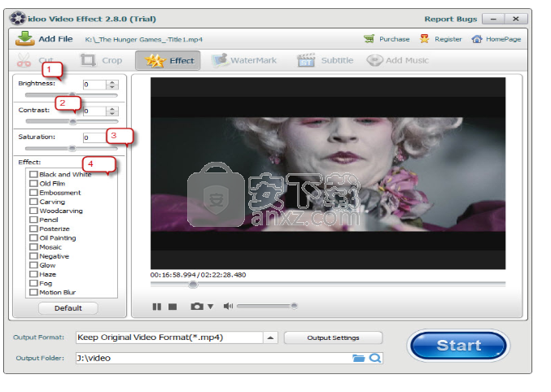
Task: Take a snapshot with camera icon
Action: click(x=196, y=307)
